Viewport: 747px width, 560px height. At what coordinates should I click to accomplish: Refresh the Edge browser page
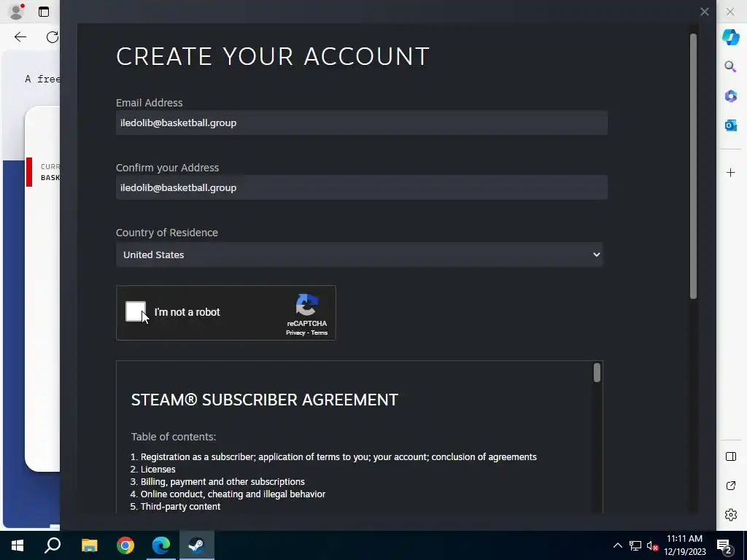click(52, 36)
